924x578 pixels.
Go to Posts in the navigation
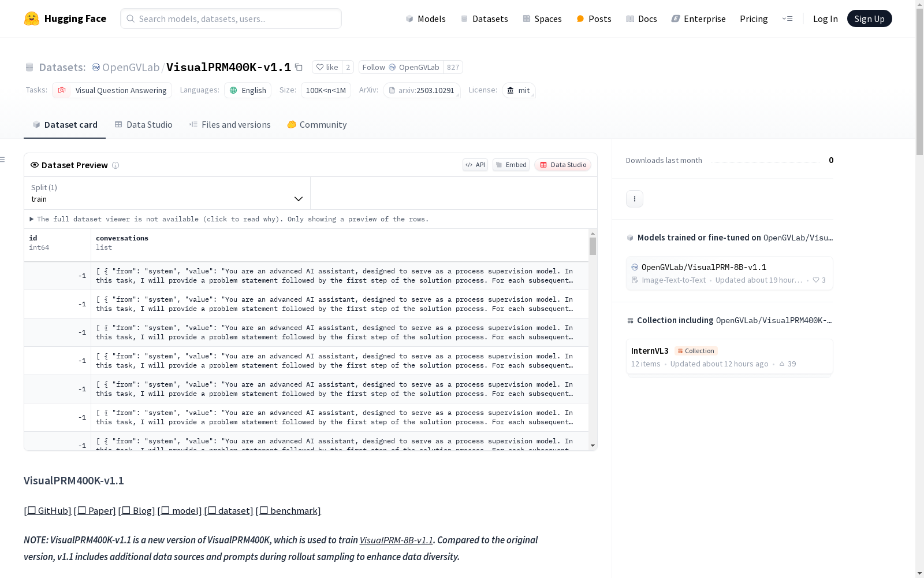pos(594,18)
